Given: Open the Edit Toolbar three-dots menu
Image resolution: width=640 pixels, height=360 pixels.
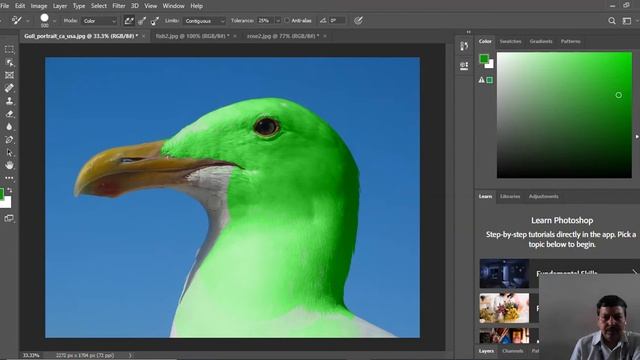Looking at the screenshot, I should [x=9, y=178].
